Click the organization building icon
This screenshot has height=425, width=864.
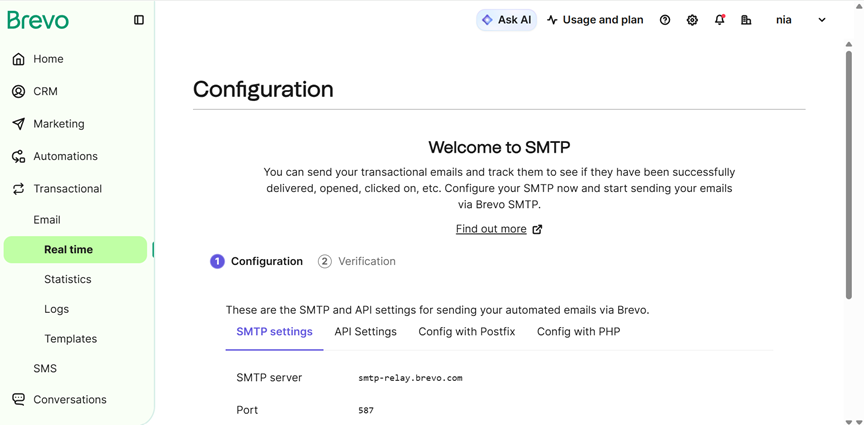(746, 20)
